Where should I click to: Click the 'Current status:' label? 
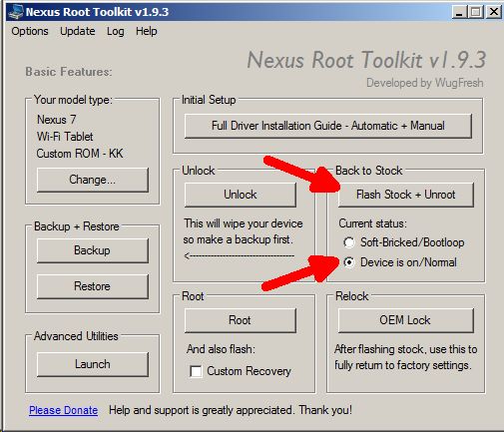372,223
